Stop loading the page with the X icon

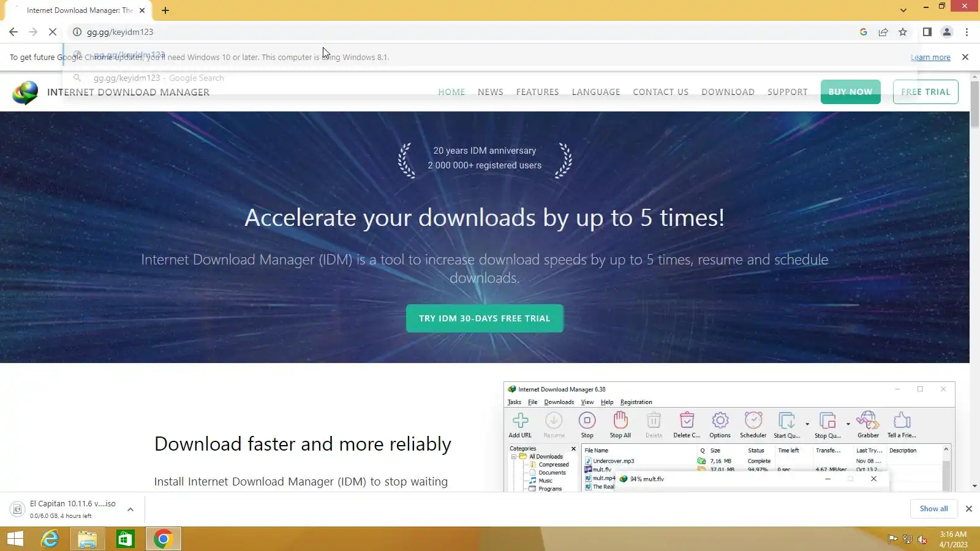pyautogui.click(x=53, y=32)
